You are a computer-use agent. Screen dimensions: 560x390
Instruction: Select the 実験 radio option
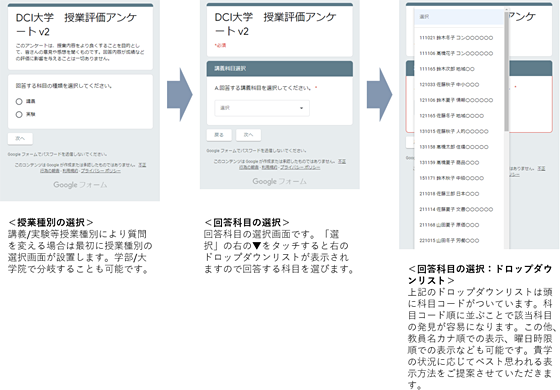19,114
